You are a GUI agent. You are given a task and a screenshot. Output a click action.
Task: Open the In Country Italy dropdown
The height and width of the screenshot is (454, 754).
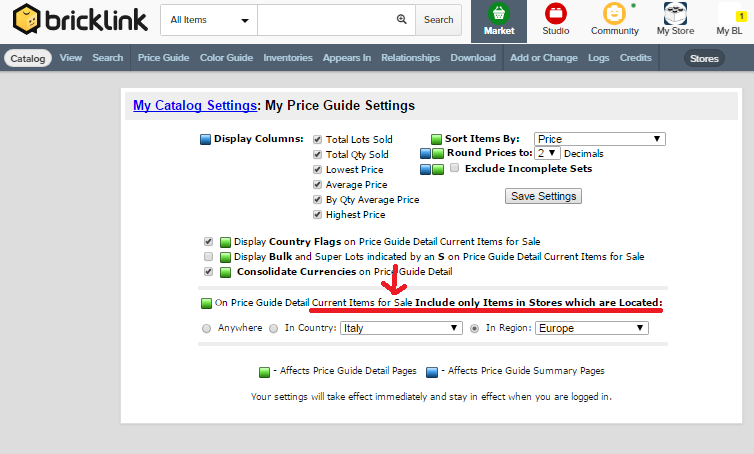coord(401,328)
